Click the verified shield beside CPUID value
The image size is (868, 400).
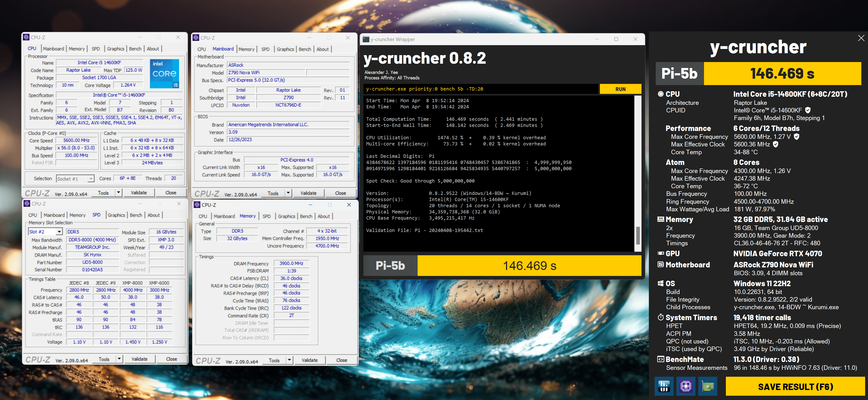(x=808, y=110)
